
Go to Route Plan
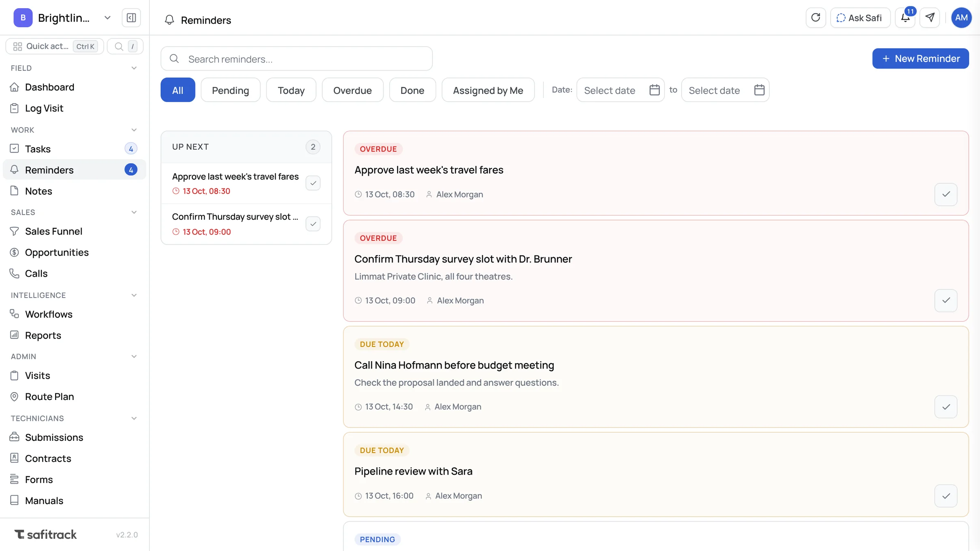(74, 397)
